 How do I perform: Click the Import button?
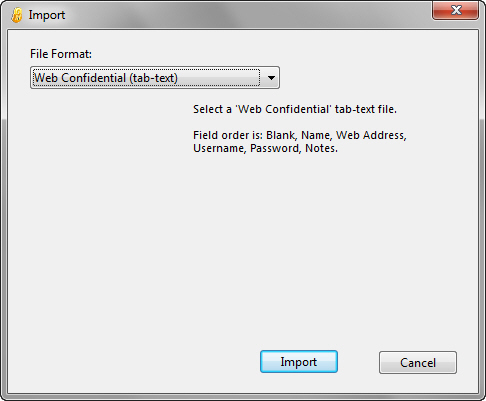pyautogui.click(x=299, y=362)
